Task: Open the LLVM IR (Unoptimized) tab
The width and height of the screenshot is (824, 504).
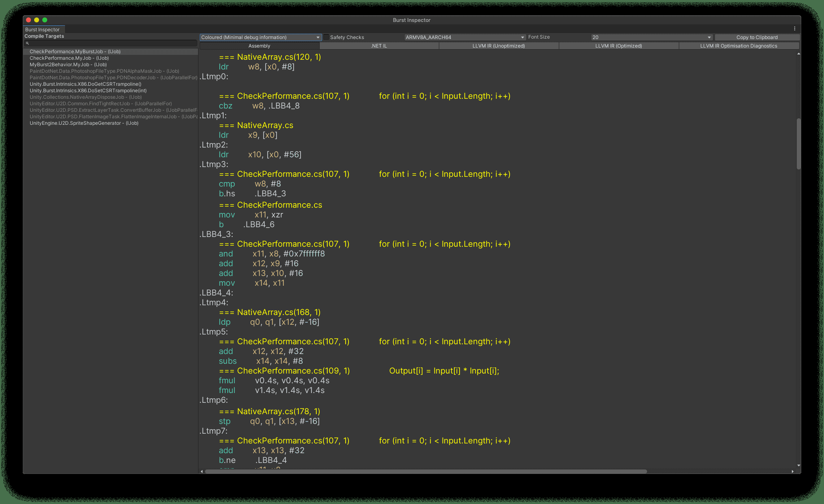Action: pos(498,46)
